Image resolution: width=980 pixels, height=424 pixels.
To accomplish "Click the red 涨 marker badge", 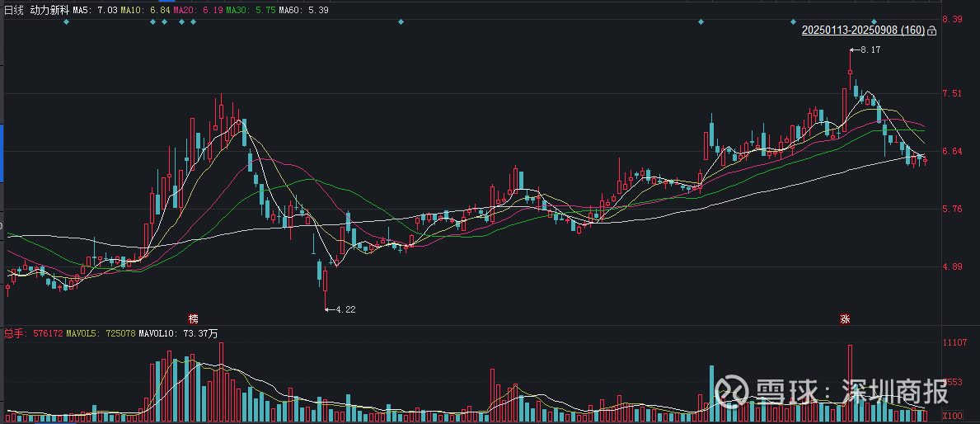I will pyautogui.click(x=845, y=319).
